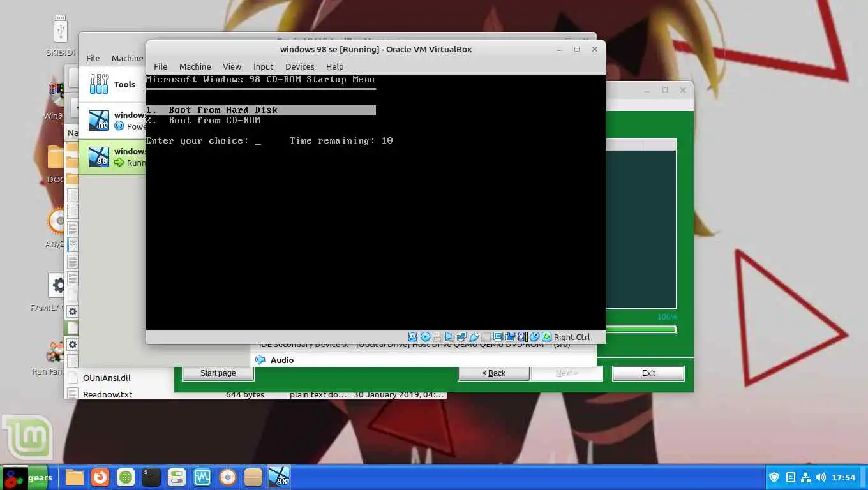The image size is (868, 490).
Task: Click 'Right Ctrl' host key label
Action: pos(572,337)
